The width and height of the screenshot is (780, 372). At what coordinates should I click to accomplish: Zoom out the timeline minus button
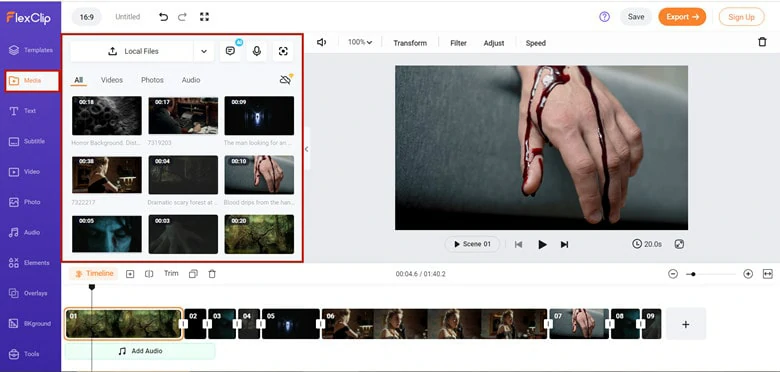click(x=673, y=274)
